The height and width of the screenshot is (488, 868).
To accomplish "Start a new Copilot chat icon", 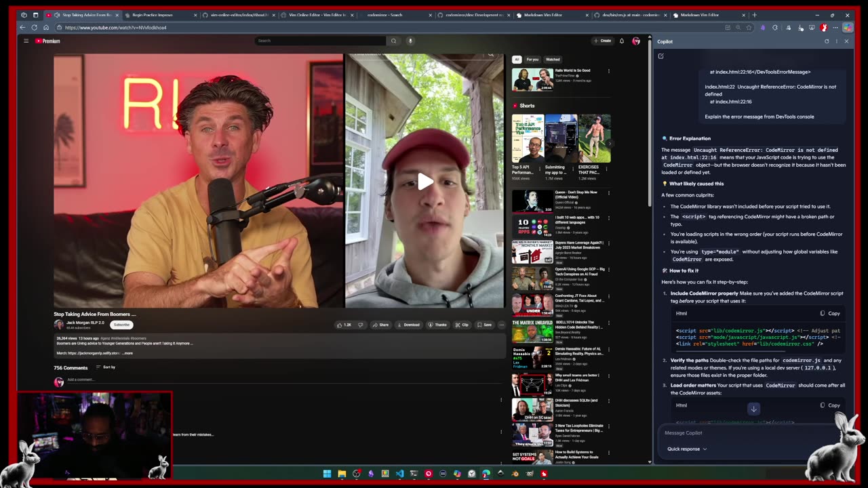I will click(x=660, y=56).
